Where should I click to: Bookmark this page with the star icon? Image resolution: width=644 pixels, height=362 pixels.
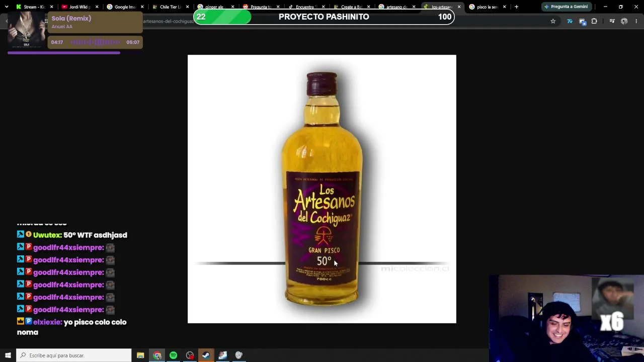tap(553, 21)
